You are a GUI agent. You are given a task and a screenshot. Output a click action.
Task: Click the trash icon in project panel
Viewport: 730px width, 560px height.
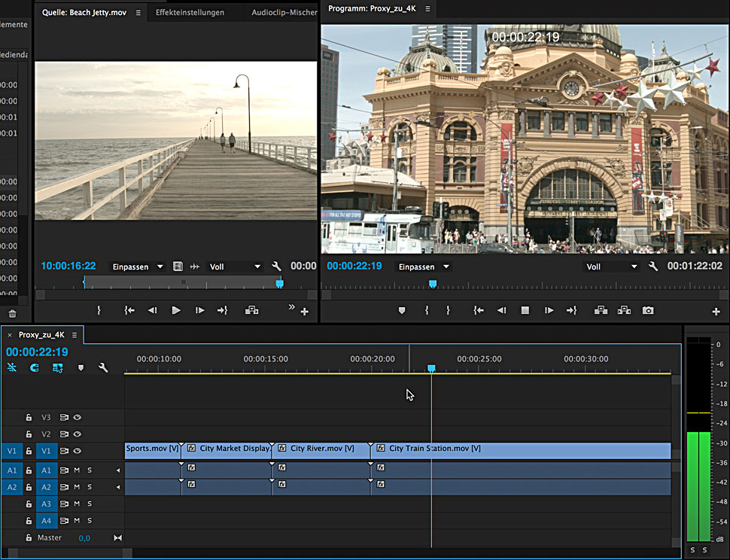[x=12, y=314]
